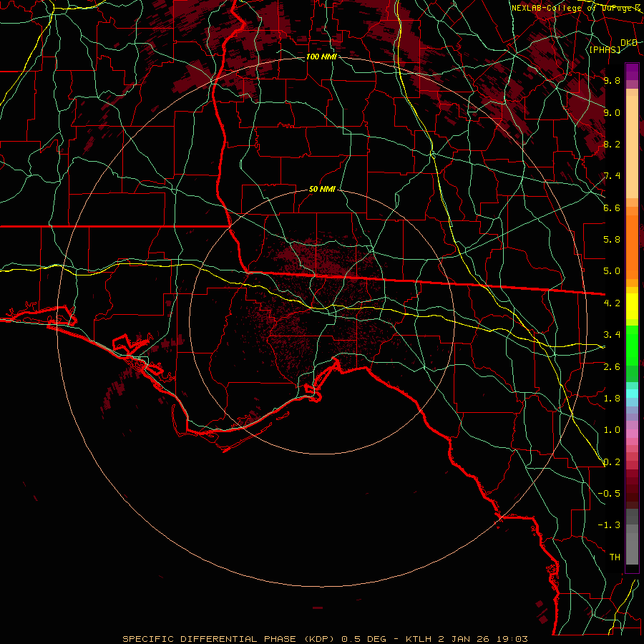Click the -1.3 value on the color scale
644x644 pixels.
(609, 525)
